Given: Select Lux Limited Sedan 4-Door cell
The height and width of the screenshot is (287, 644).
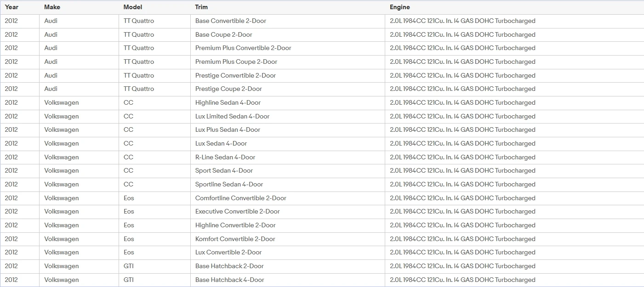Looking at the screenshot, I should pos(288,117).
